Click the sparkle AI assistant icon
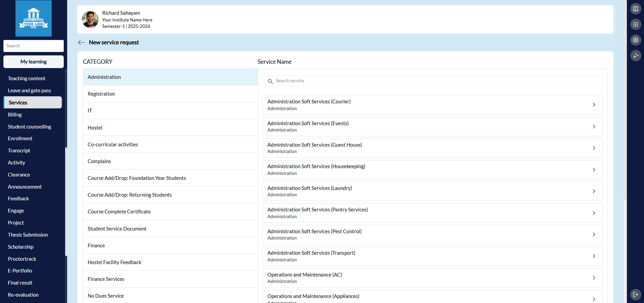This screenshot has width=644, height=303. [635, 56]
